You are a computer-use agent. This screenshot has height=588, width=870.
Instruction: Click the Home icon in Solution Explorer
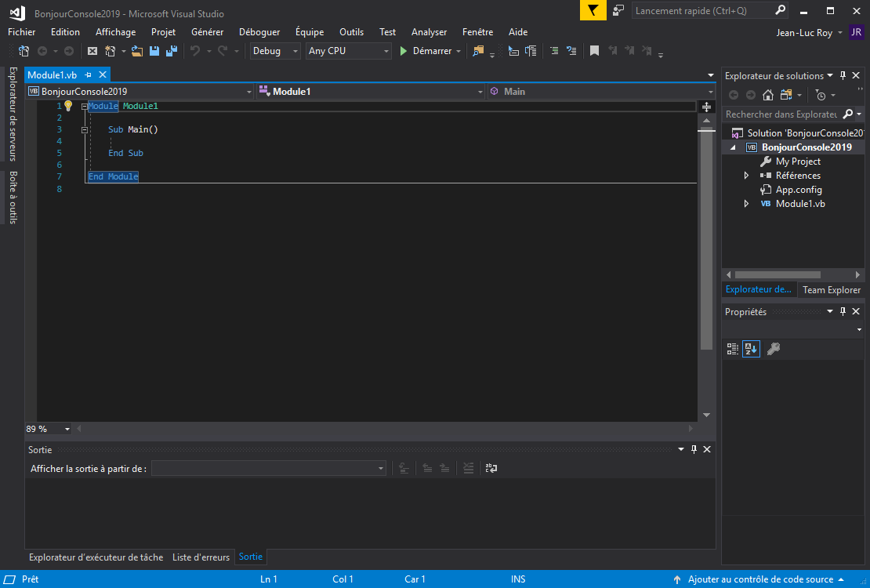tap(768, 96)
